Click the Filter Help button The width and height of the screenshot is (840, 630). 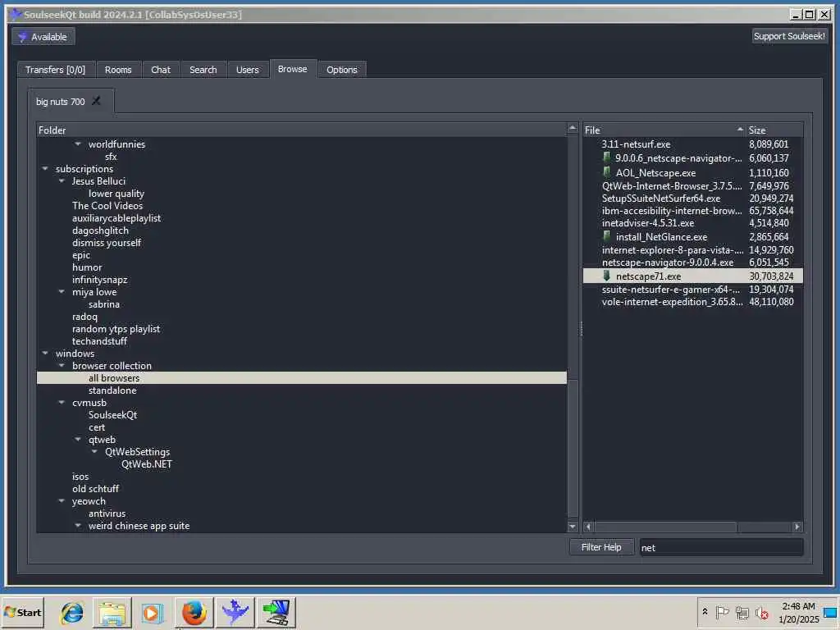pos(601,547)
